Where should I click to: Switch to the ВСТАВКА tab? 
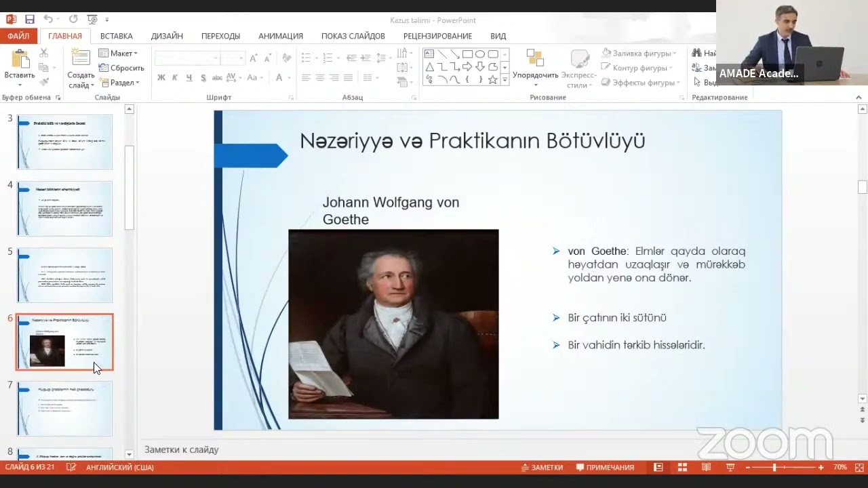click(117, 36)
